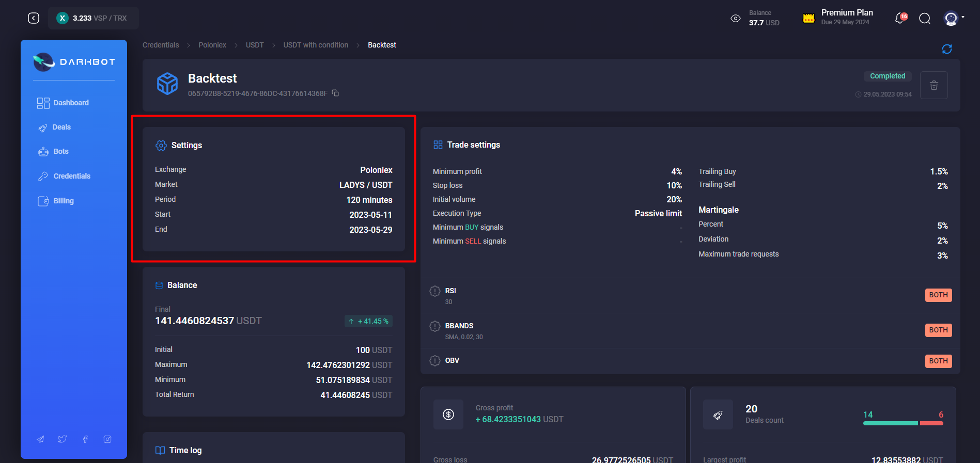Select the backtest timestamp 29.05.2023 09:54

tap(888, 94)
